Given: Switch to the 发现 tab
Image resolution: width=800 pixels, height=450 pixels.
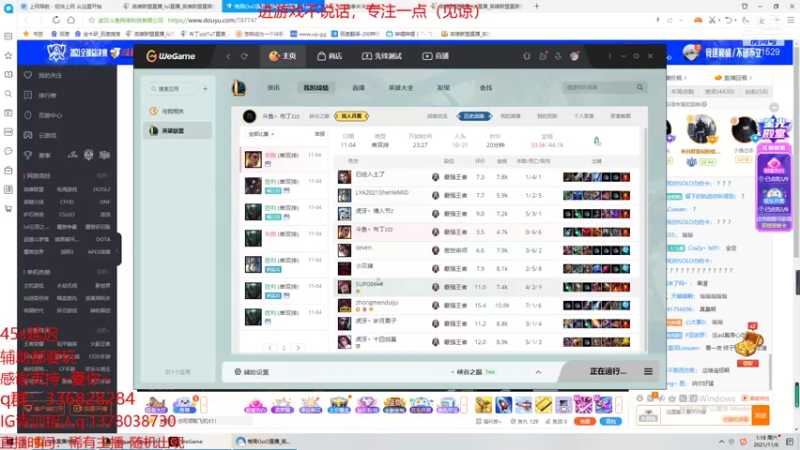Looking at the screenshot, I should (x=443, y=88).
